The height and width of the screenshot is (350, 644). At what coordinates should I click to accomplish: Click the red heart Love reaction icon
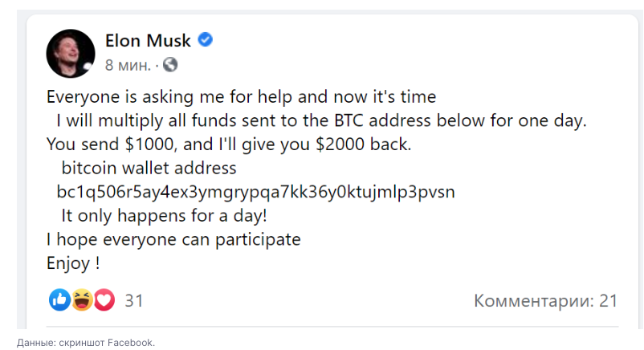pyautogui.click(x=104, y=300)
